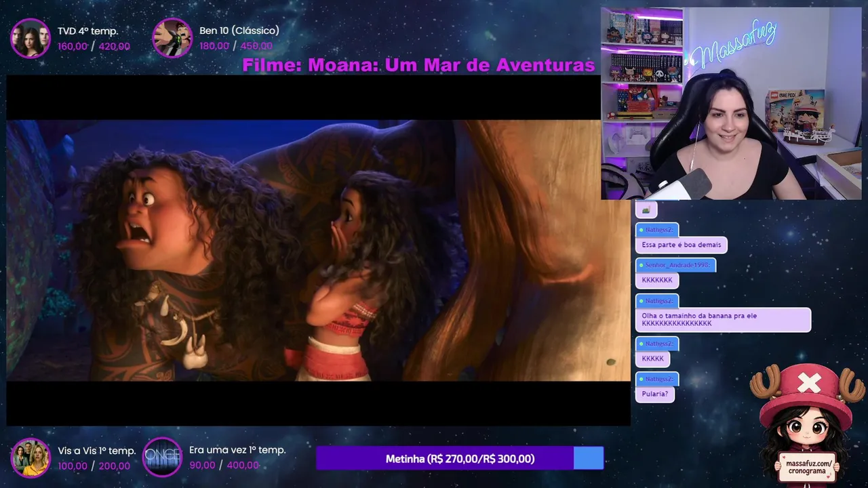The height and width of the screenshot is (488, 868).
Task: Click the "160,00 / 420,00" amount
Action: [94, 47]
